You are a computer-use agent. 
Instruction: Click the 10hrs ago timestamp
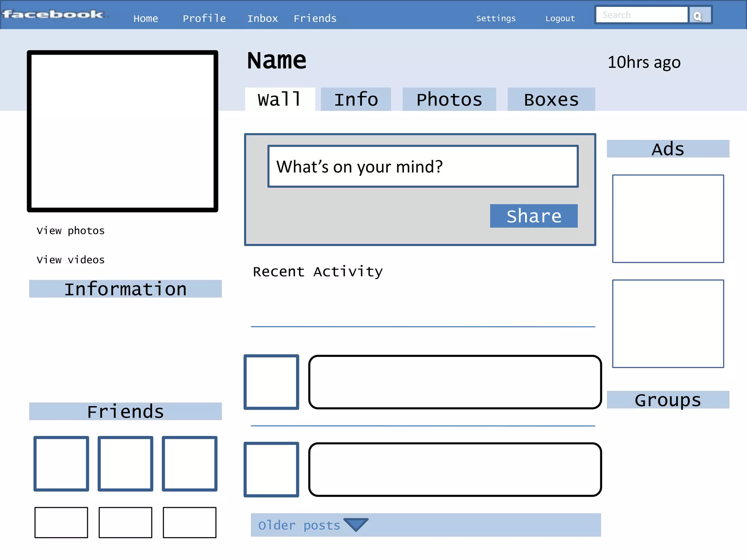pyautogui.click(x=644, y=62)
